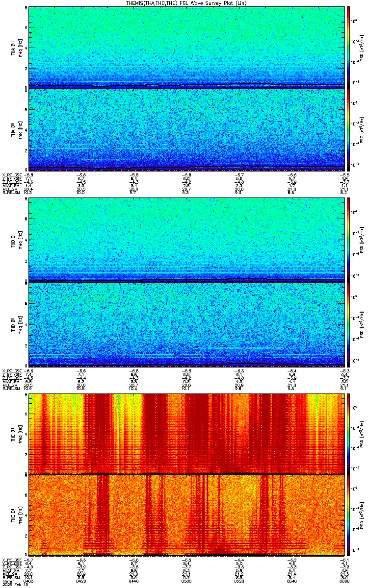Click the THA B-parallel spectrogram panel
The width and height of the screenshot is (368, 588).
[x=186, y=129]
